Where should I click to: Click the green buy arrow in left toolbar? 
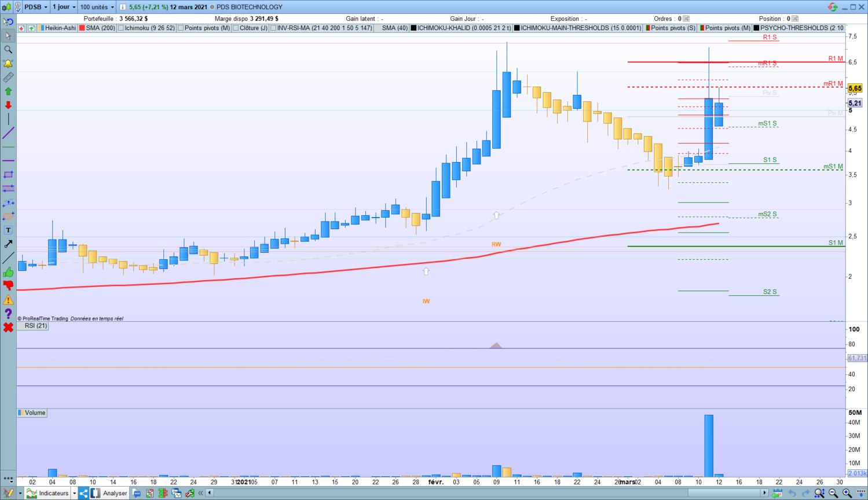[x=8, y=91]
